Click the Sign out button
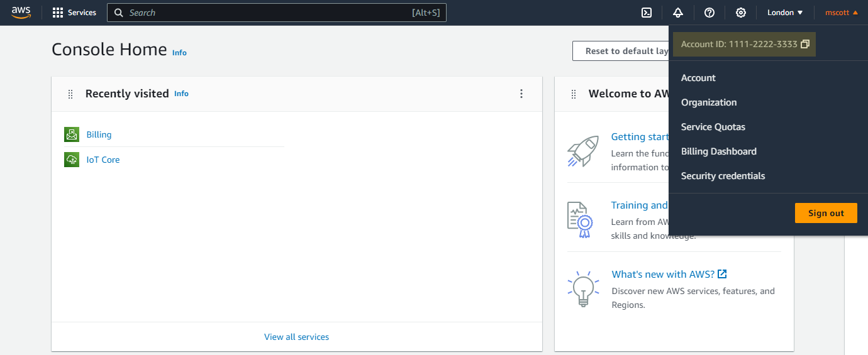The image size is (868, 355). pyautogui.click(x=826, y=213)
